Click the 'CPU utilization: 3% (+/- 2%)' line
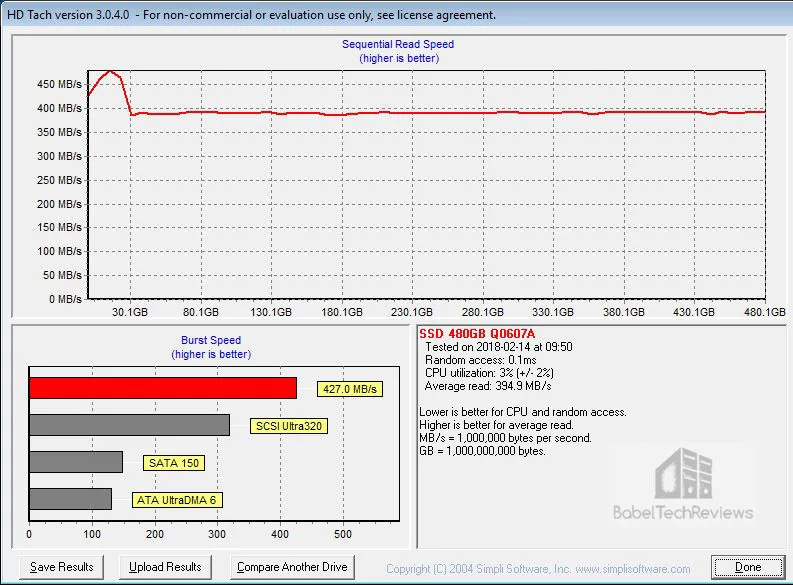The width and height of the screenshot is (793, 585). pos(489,373)
